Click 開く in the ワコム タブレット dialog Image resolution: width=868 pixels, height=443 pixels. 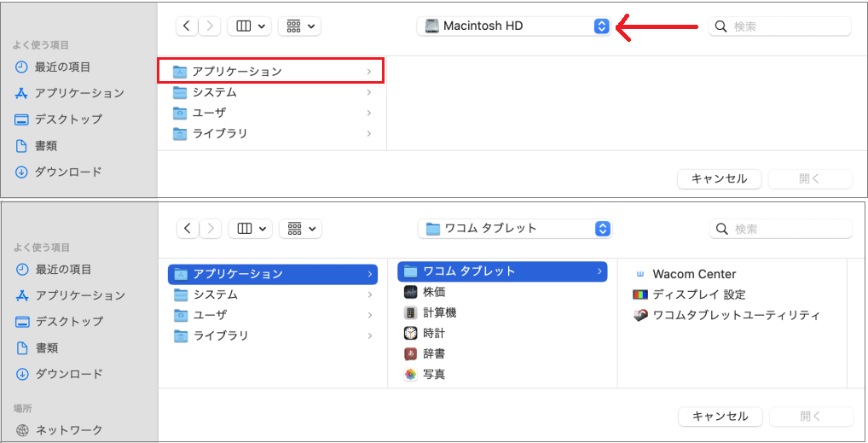click(x=811, y=417)
